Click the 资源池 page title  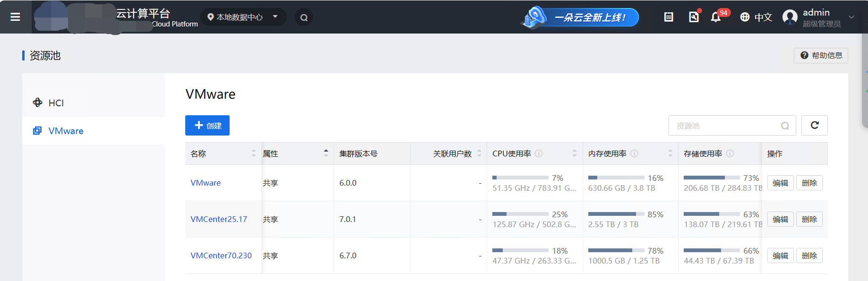(x=45, y=55)
